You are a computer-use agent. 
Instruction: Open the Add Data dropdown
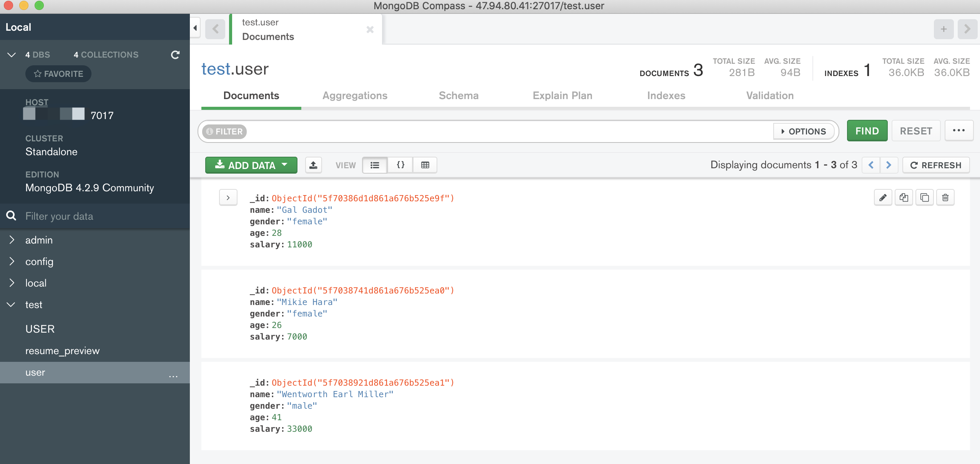coord(251,165)
